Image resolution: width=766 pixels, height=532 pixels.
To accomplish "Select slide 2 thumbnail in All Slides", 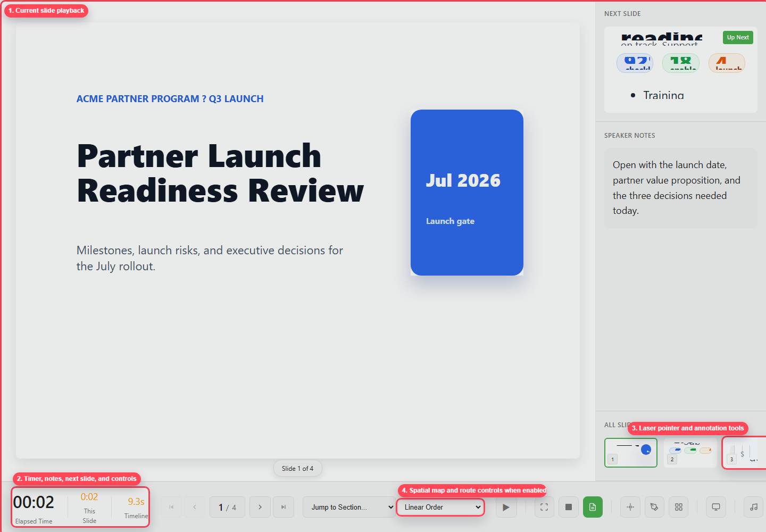I will (690, 453).
